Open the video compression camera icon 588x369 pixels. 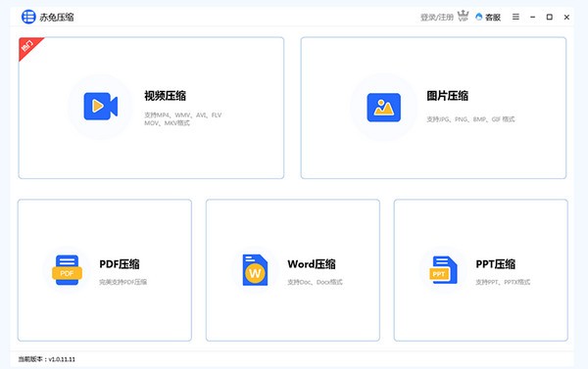(x=101, y=107)
